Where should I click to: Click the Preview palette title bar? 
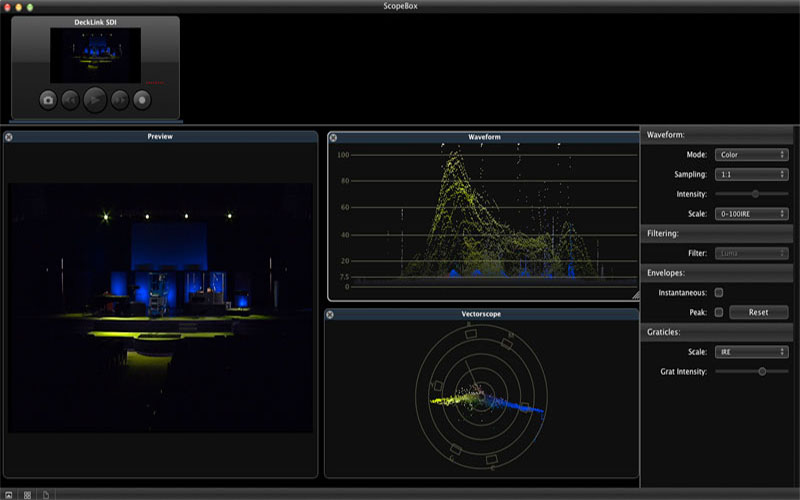pos(160,137)
